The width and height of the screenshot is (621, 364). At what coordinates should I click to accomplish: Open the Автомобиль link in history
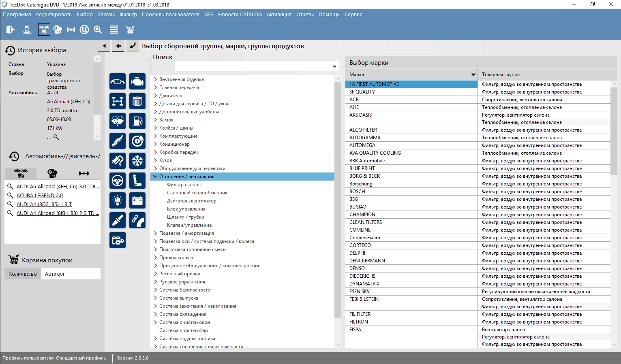click(x=23, y=93)
